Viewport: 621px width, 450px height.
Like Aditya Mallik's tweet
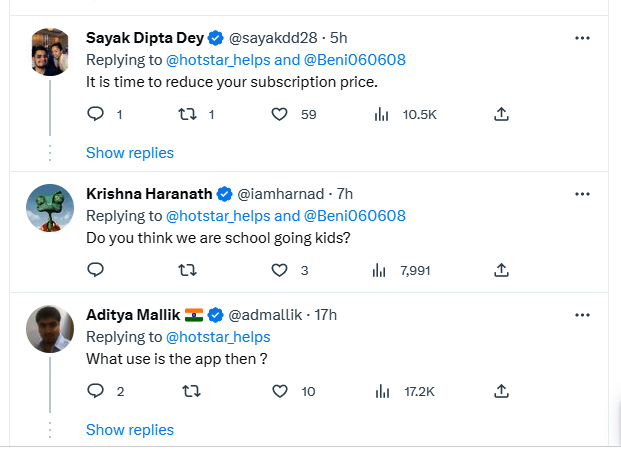tap(280, 391)
